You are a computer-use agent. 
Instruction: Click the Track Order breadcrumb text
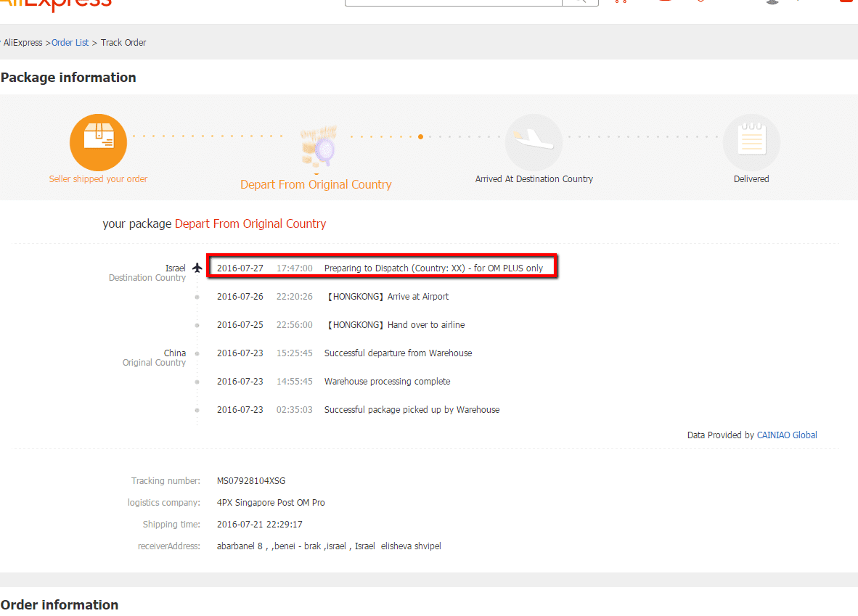click(x=123, y=43)
